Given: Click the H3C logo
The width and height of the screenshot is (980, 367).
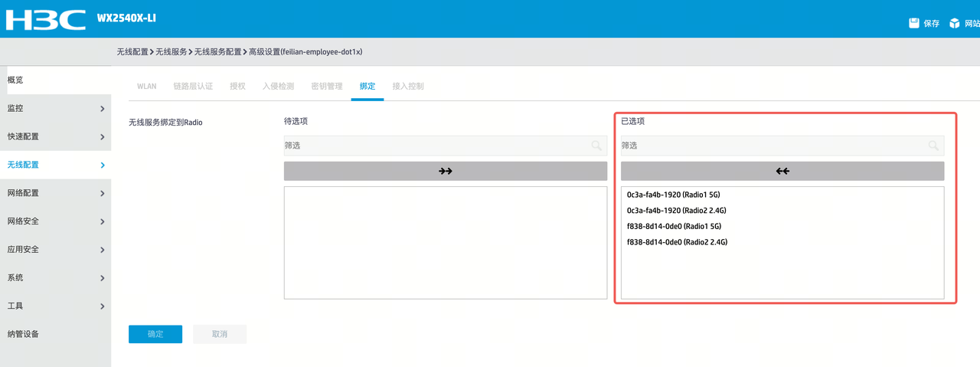Looking at the screenshot, I should coord(45,18).
